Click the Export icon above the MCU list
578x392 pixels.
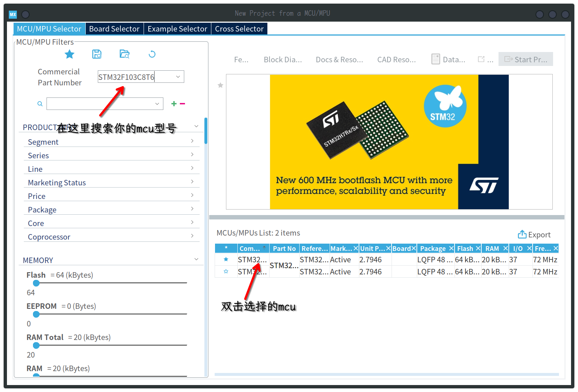pyautogui.click(x=522, y=234)
